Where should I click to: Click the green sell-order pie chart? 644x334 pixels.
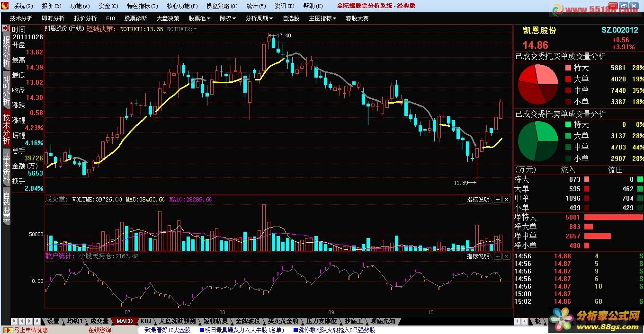538,141
